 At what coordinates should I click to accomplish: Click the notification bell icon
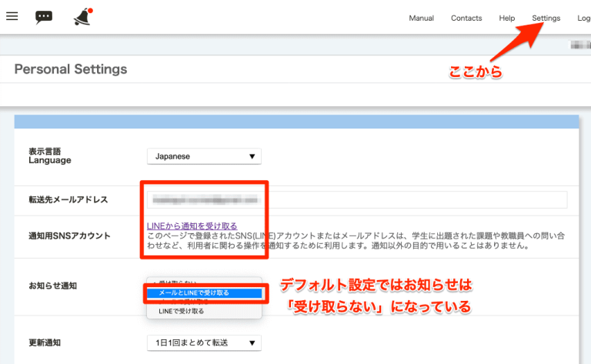click(x=82, y=15)
